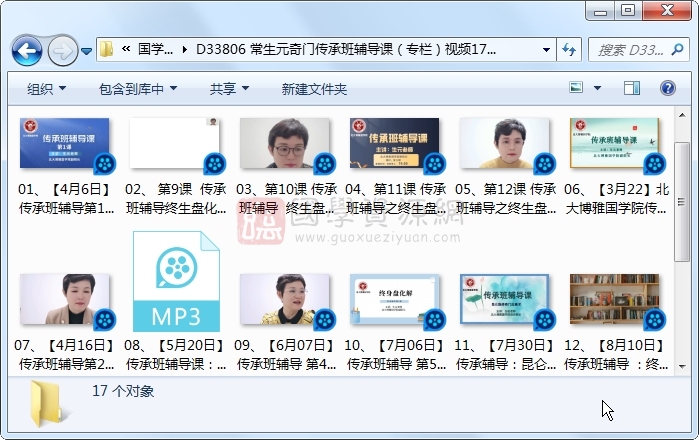Select video thumbnail 01、【4月6日】

[x=64, y=143]
